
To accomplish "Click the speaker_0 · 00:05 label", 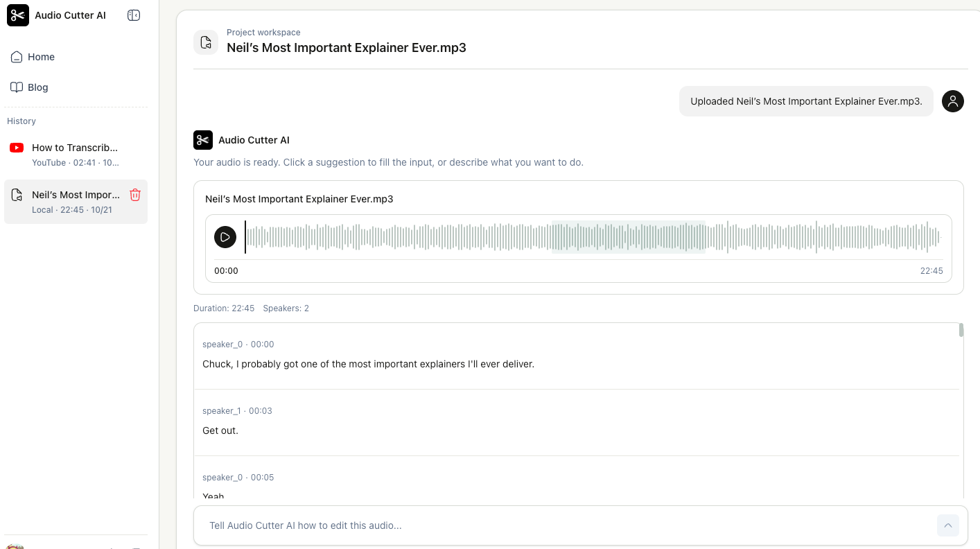I will (x=238, y=478).
